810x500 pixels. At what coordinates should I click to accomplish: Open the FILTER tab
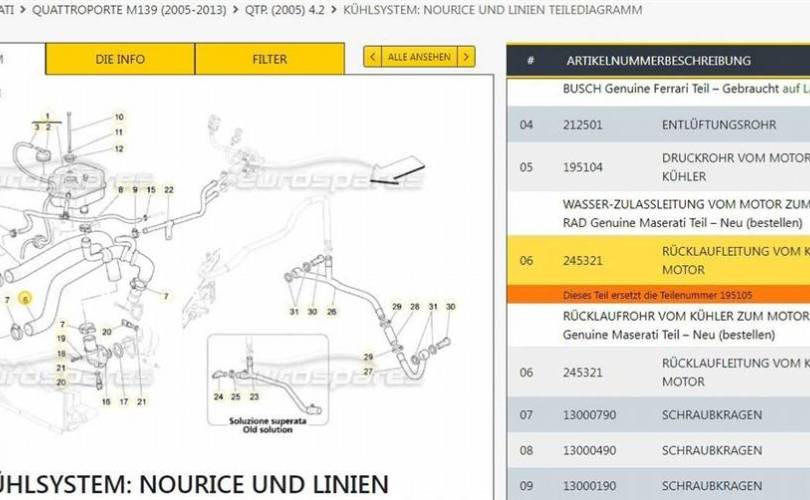click(269, 59)
